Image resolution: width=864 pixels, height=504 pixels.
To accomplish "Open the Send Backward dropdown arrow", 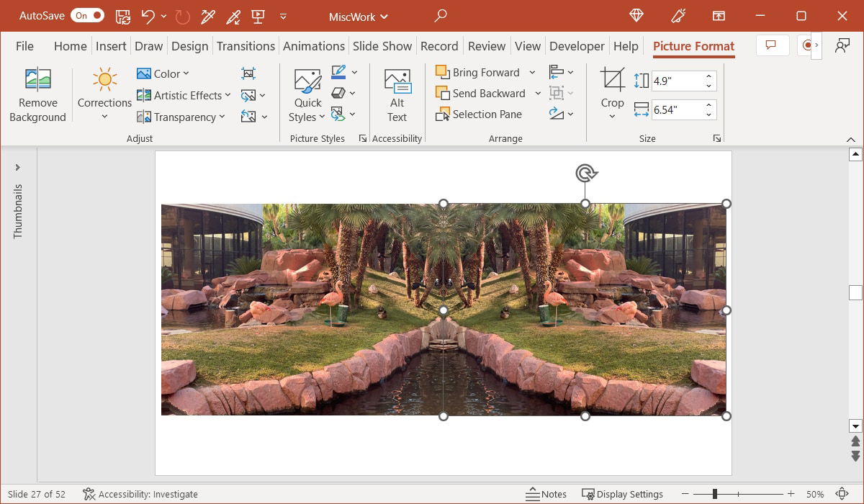I will pyautogui.click(x=538, y=93).
